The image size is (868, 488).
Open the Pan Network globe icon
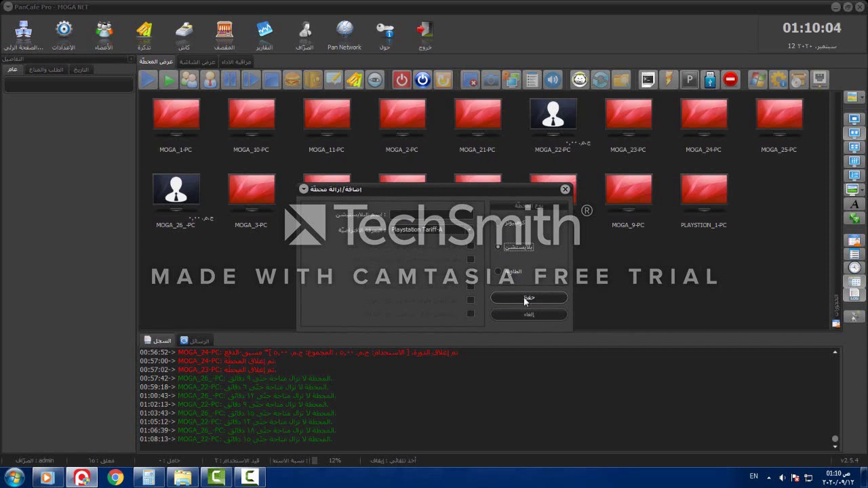(x=344, y=35)
